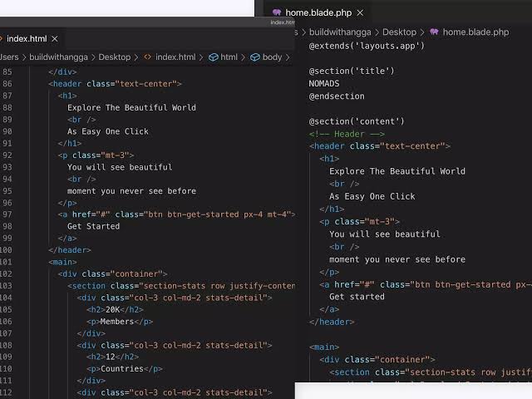Expand the chevron after the body breadcrumb
532x399 pixels.
click(x=288, y=57)
